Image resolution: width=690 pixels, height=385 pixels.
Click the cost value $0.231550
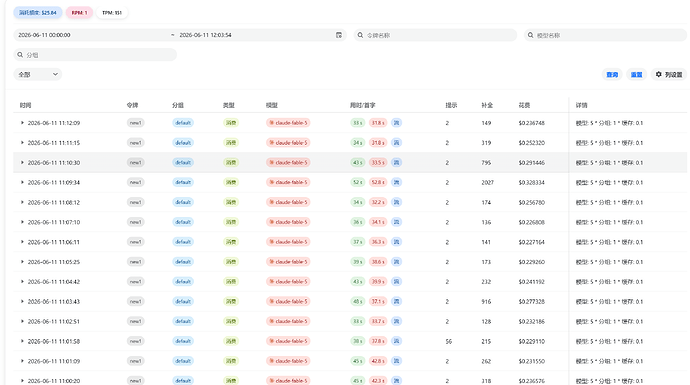tap(532, 361)
